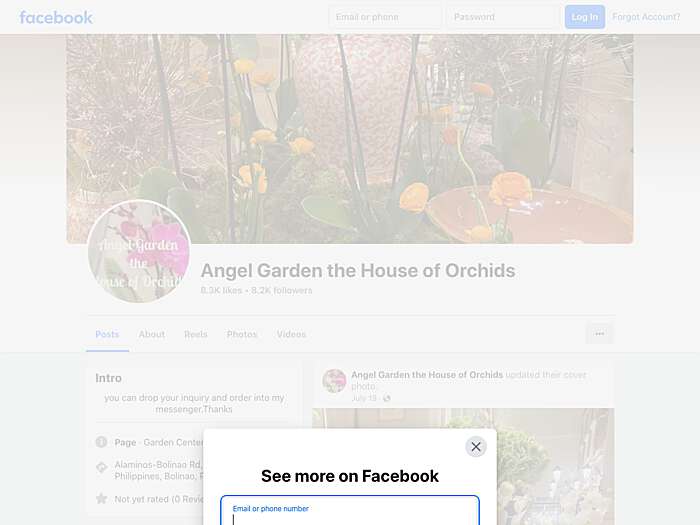Open the cover photo of orange flowers

pyautogui.click(x=350, y=139)
